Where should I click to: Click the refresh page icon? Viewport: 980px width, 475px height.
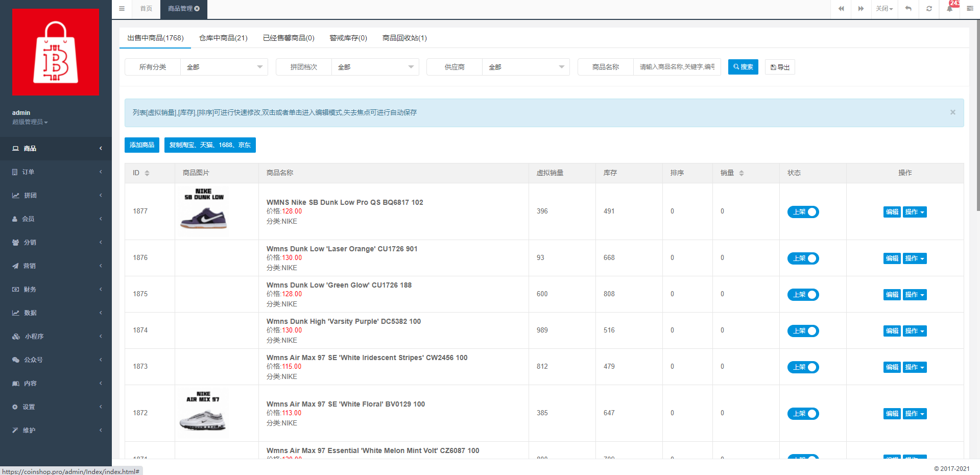click(929, 9)
